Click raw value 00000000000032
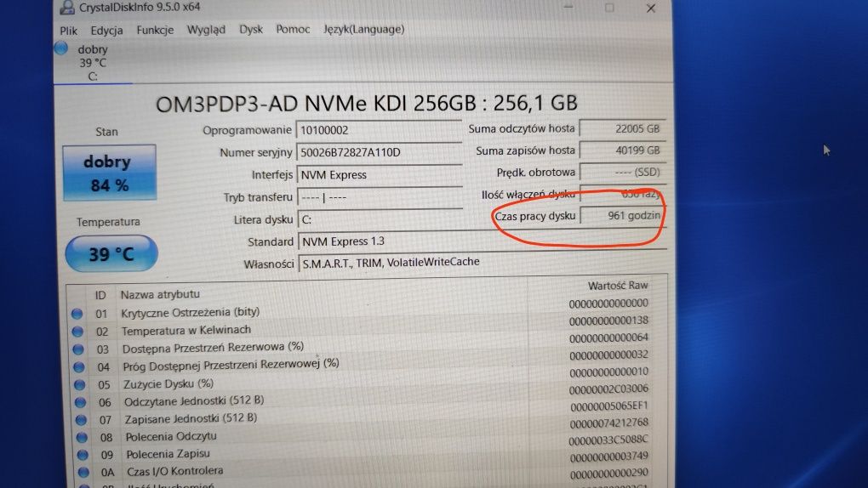 pos(608,355)
